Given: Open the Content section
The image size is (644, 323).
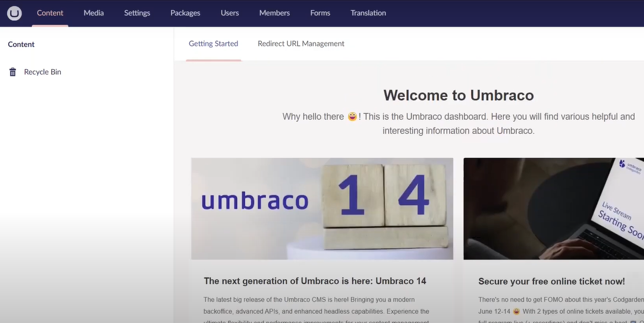Looking at the screenshot, I should [x=50, y=13].
